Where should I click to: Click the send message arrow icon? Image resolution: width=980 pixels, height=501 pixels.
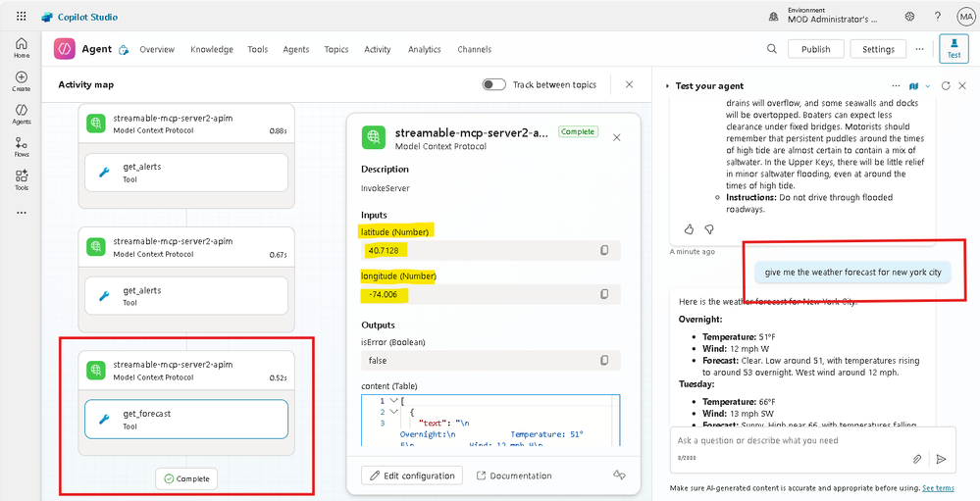pyautogui.click(x=941, y=459)
